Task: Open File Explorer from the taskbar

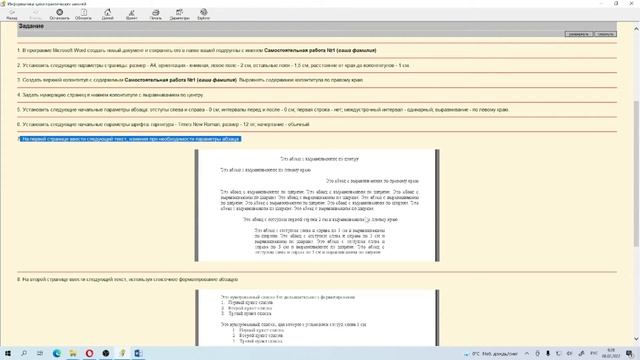Action: tap(73, 353)
